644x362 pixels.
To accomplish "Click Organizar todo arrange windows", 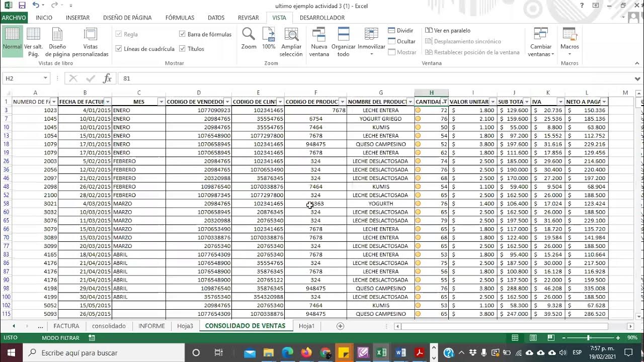I will [x=343, y=42].
